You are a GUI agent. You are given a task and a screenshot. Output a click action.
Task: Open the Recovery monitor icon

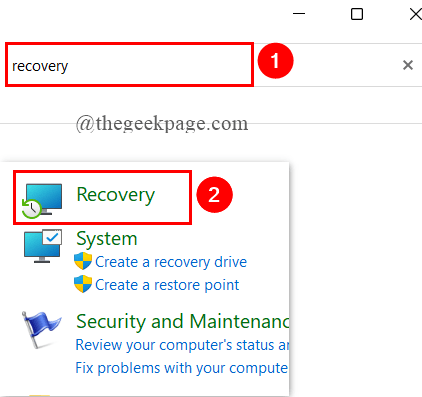pos(42,201)
